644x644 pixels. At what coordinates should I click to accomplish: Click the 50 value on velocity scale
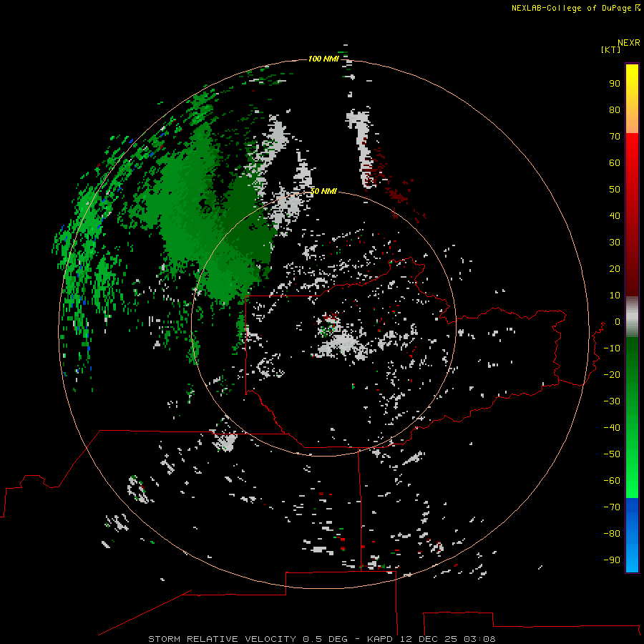point(615,190)
